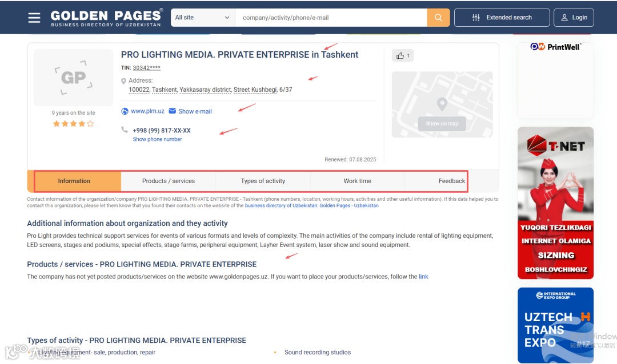Click Show on map button
The width and height of the screenshot is (617, 364).
[442, 123]
